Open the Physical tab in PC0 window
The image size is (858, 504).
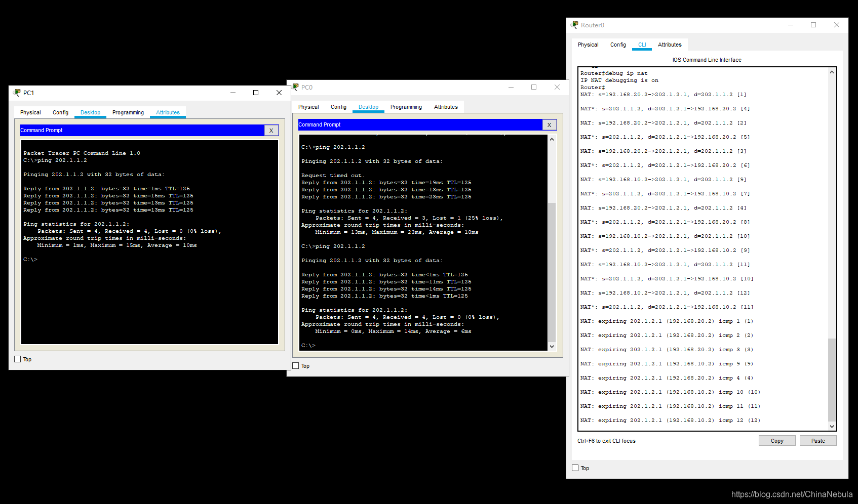click(308, 107)
